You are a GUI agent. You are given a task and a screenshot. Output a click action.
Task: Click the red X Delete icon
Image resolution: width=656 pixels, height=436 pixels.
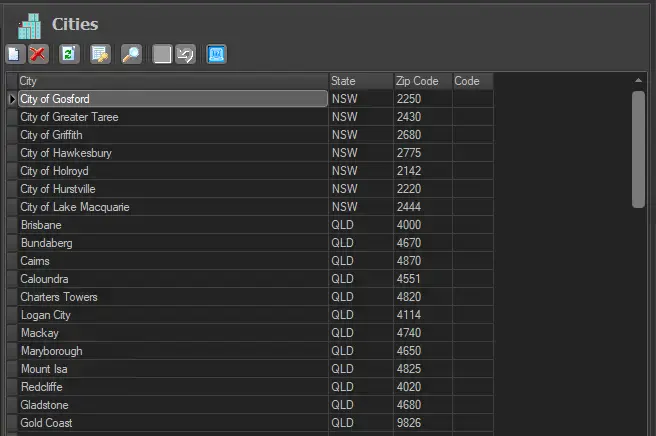tap(38, 54)
